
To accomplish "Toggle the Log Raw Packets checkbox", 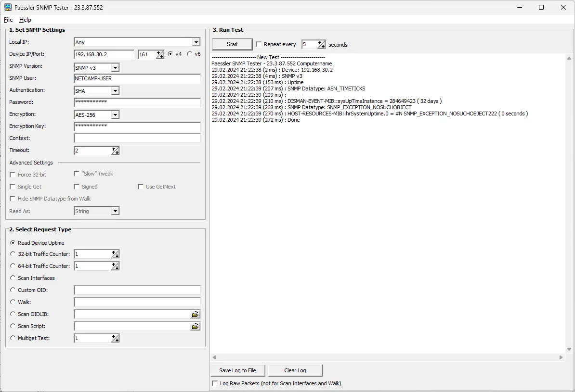I will point(215,383).
